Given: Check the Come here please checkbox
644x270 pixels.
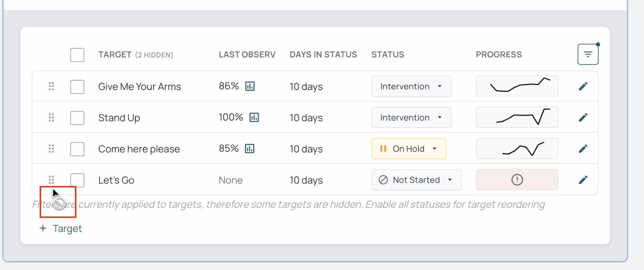Looking at the screenshot, I should pyautogui.click(x=77, y=149).
